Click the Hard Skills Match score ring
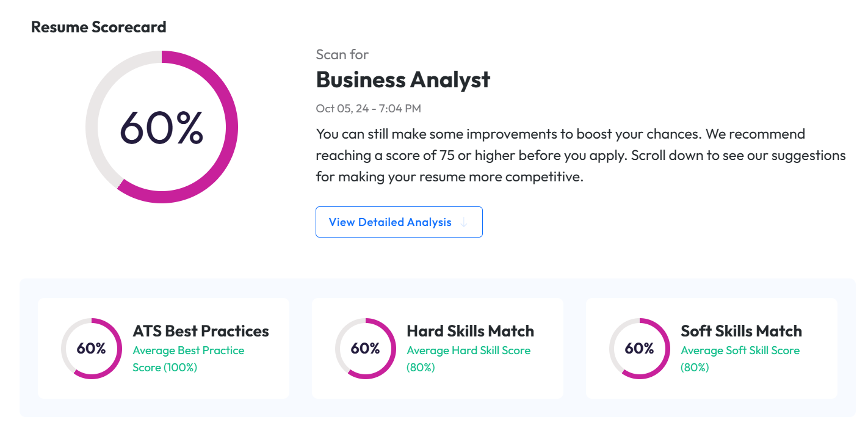This screenshot has width=868, height=425. pyautogui.click(x=365, y=349)
